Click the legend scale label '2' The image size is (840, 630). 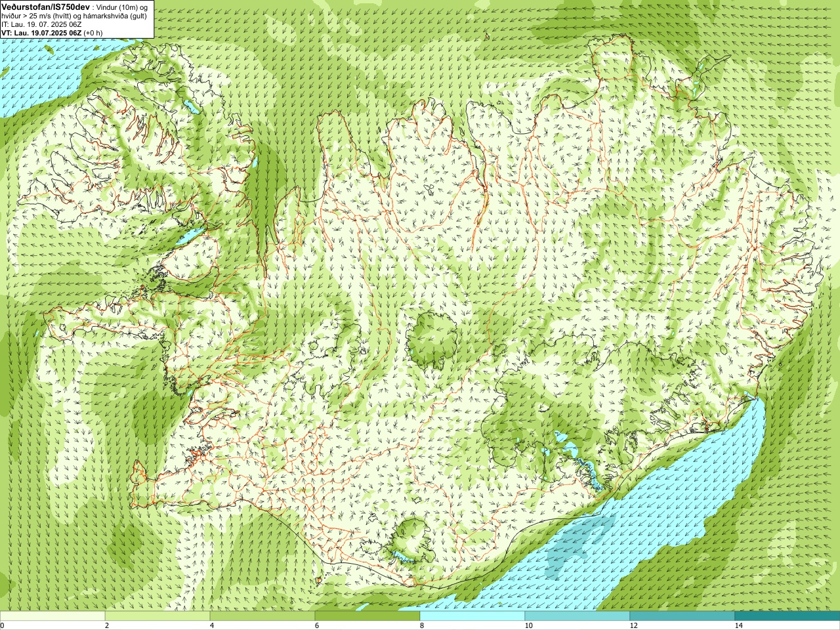click(x=106, y=625)
